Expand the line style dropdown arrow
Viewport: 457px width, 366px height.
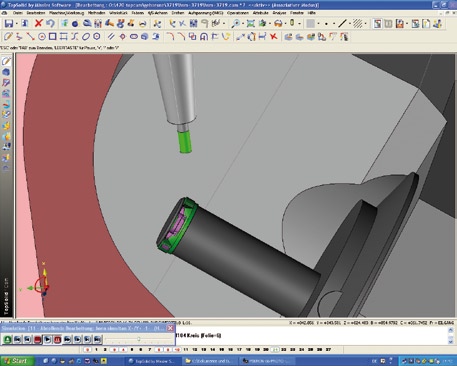coord(350,24)
